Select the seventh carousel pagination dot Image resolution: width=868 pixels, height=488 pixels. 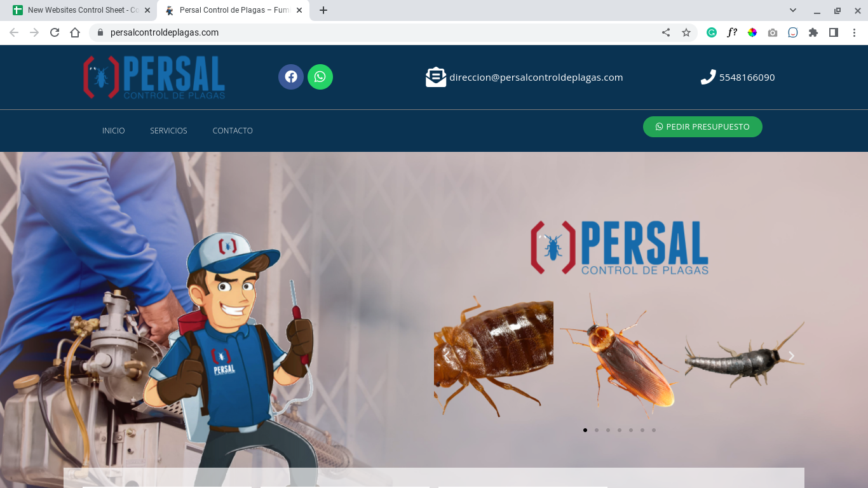pyautogui.click(x=654, y=430)
